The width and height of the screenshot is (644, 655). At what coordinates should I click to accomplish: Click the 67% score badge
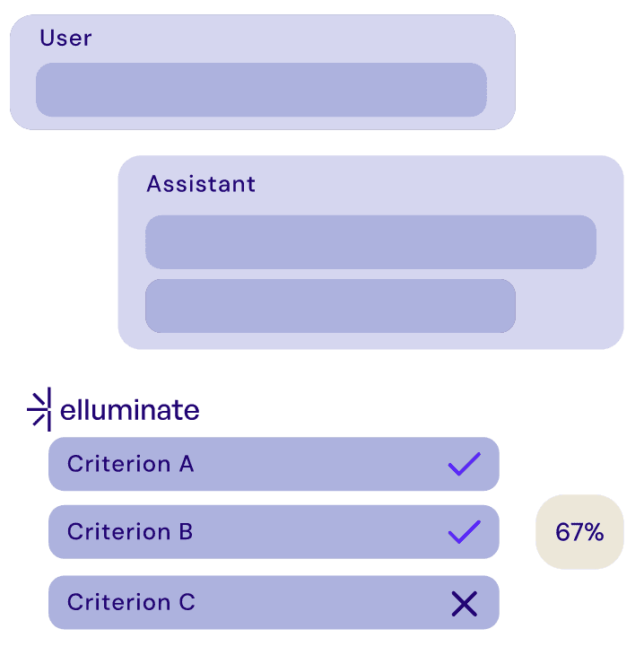click(579, 532)
